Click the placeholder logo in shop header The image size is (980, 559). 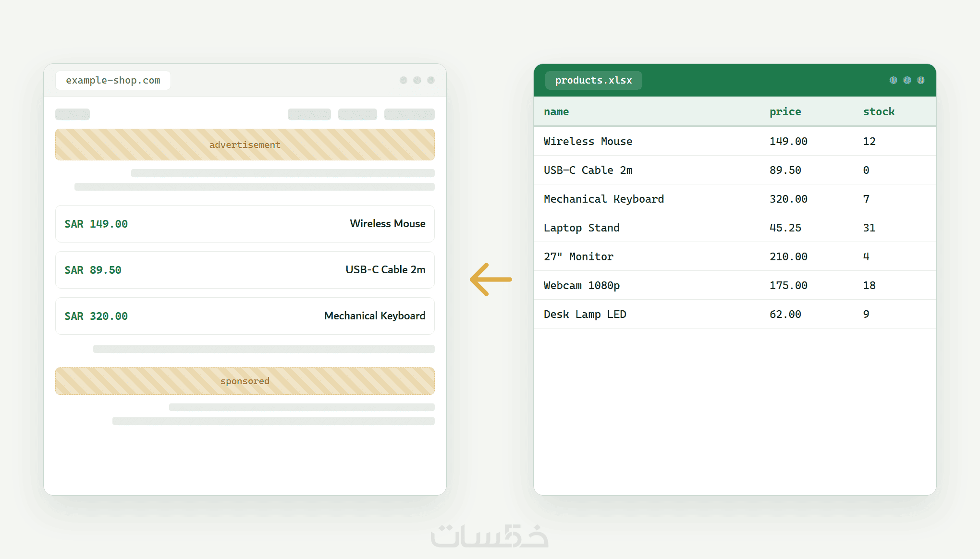[x=73, y=114]
